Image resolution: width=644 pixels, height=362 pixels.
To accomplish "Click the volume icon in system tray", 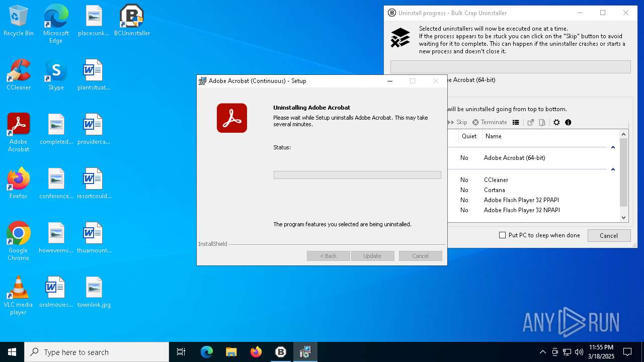I will [x=579, y=352].
